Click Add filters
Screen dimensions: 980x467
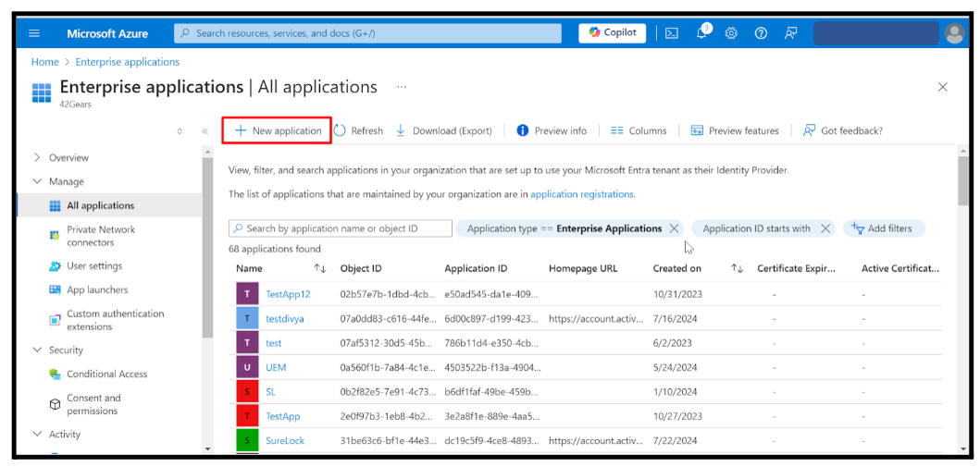[884, 228]
